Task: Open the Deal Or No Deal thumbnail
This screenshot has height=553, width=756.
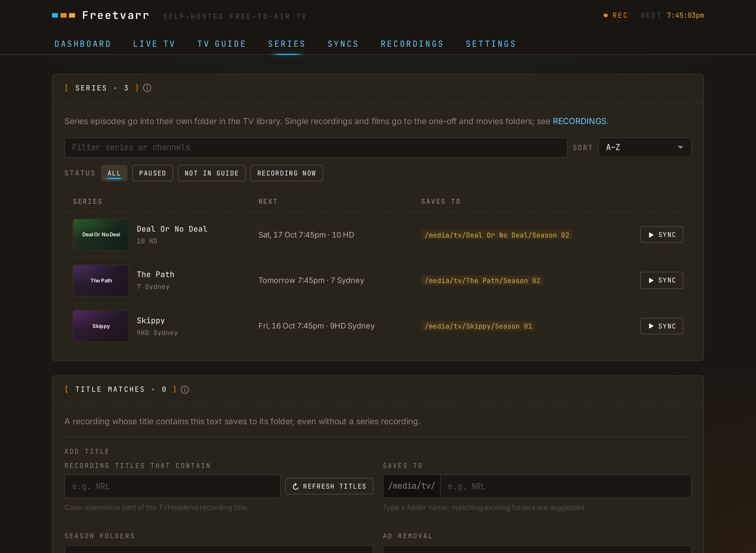Action: click(x=101, y=234)
